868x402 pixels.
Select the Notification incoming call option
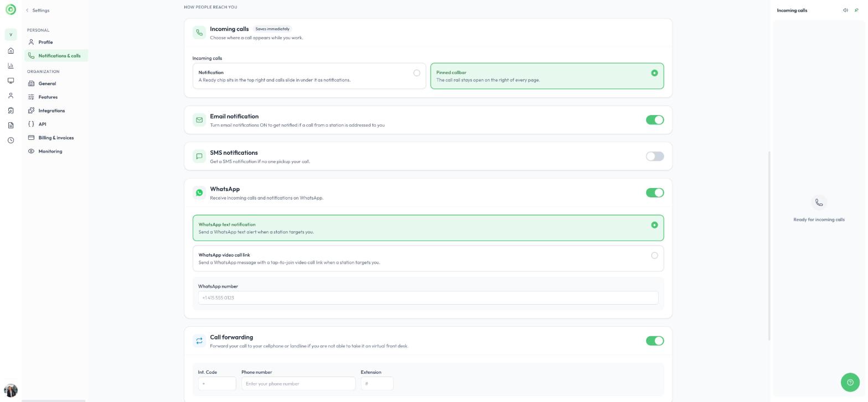pyautogui.click(x=309, y=76)
